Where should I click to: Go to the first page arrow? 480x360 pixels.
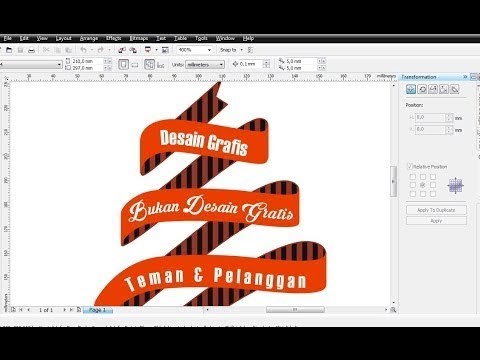click(x=21, y=310)
